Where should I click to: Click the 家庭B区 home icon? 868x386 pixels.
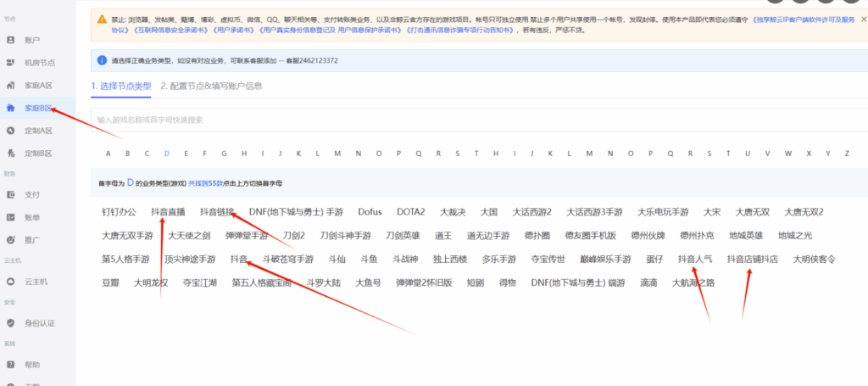pyautogui.click(x=10, y=108)
